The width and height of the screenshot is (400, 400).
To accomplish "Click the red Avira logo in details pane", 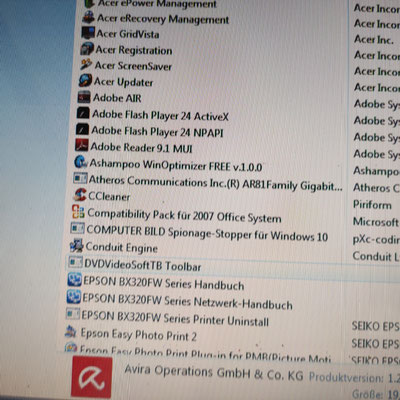I will point(92,376).
